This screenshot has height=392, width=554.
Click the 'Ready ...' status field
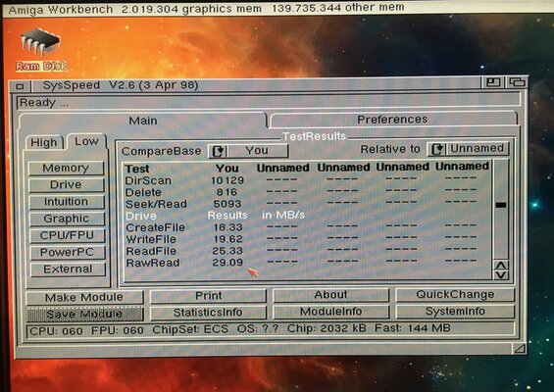click(x=269, y=103)
